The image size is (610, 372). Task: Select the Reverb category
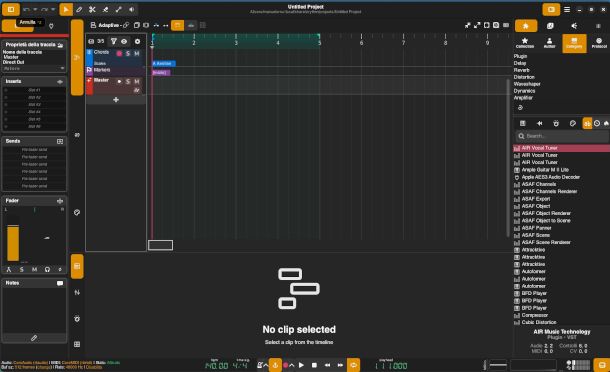coord(521,70)
